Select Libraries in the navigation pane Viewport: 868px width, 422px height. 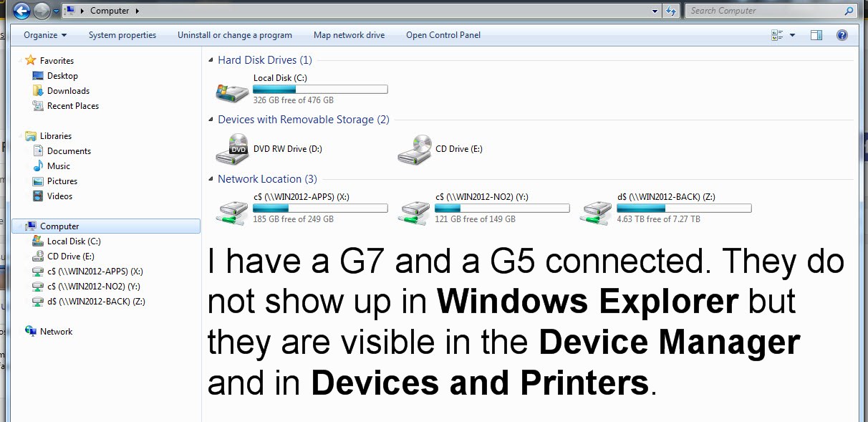pos(56,136)
